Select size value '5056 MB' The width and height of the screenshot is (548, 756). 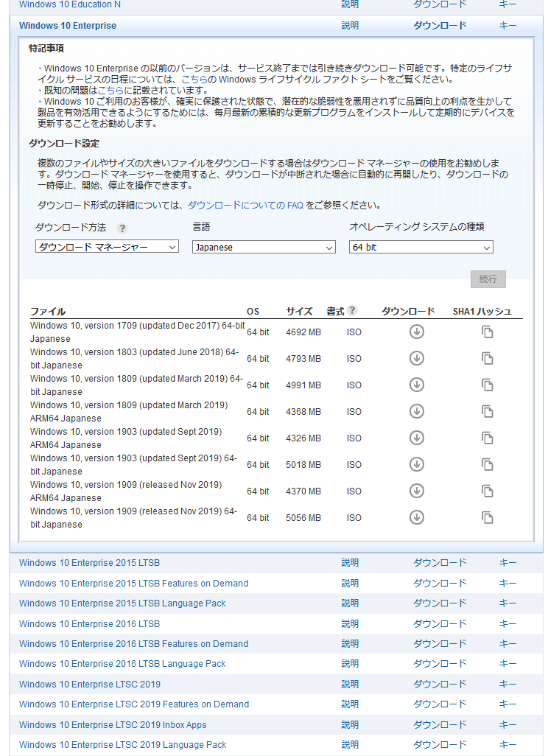[x=303, y=517]
